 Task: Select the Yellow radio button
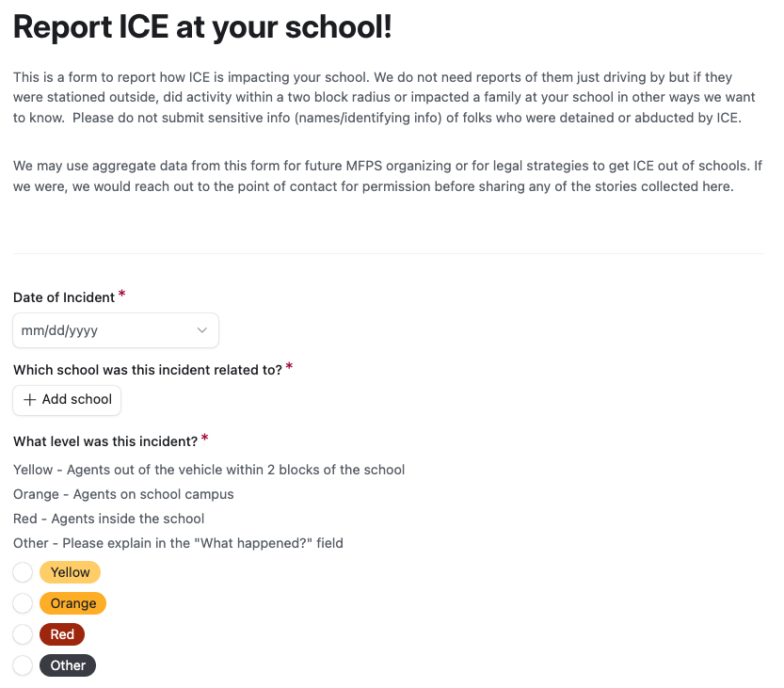click(23, 572)
